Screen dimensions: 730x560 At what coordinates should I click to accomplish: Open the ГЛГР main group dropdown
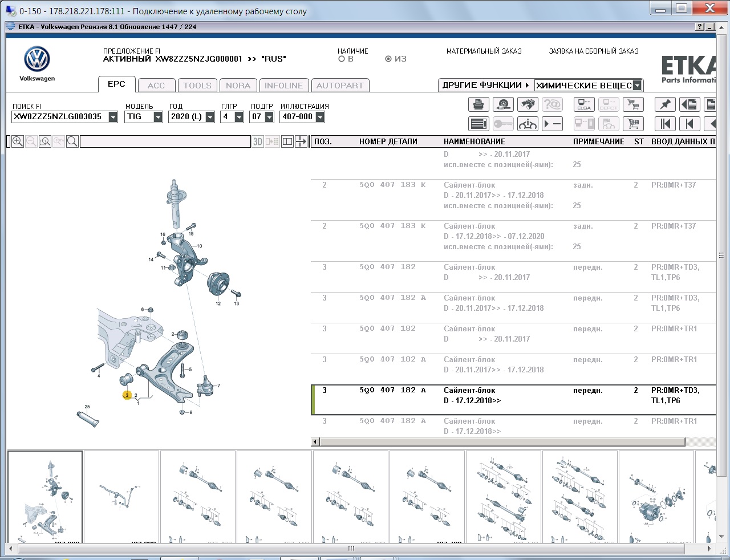point(239,117)
